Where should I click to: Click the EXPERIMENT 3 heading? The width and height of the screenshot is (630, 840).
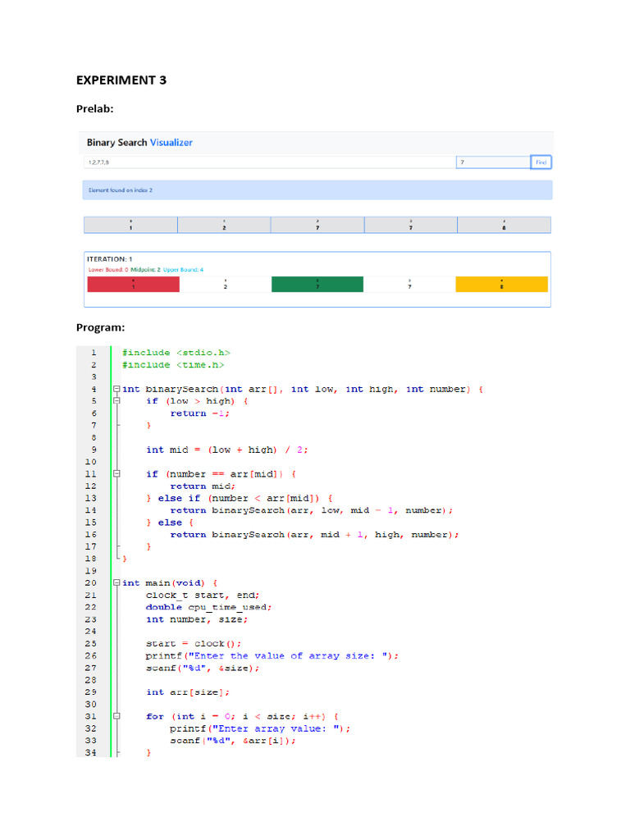tap(121, 80)
